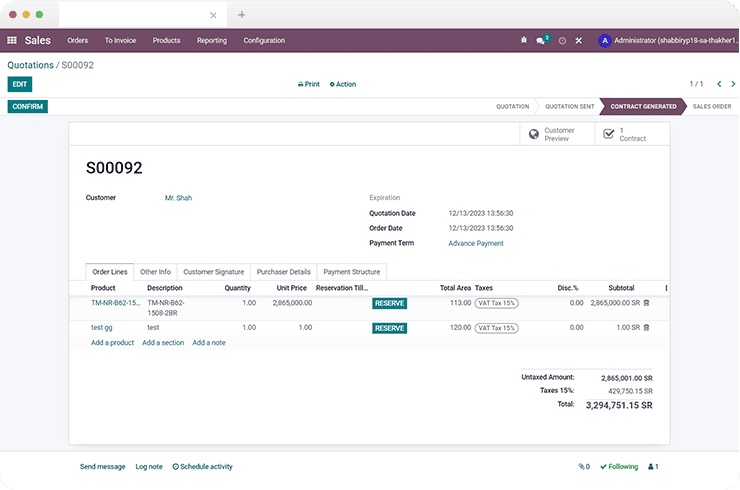The image size is (740, 490).
Task: Open the apps grid menu icon
Action: tap(12, 41)
